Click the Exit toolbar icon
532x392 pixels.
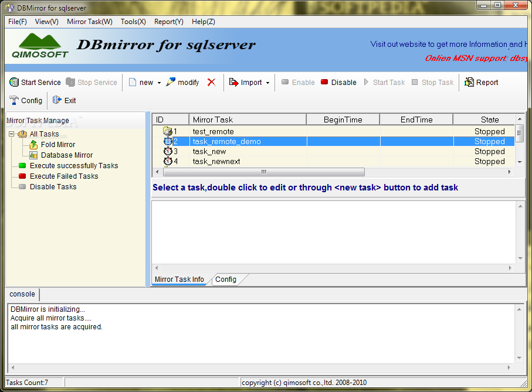[57, 100]
